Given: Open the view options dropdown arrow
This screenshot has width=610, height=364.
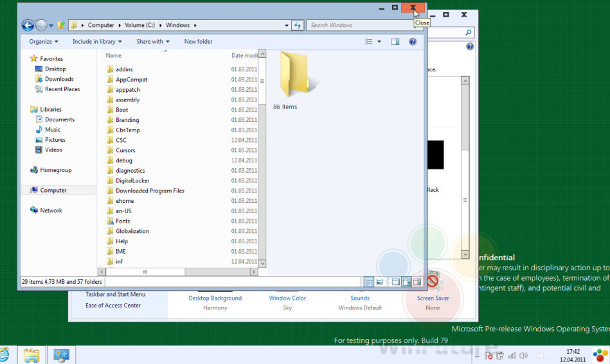Looking at the screenshot, I should click(x=379, y=42).
